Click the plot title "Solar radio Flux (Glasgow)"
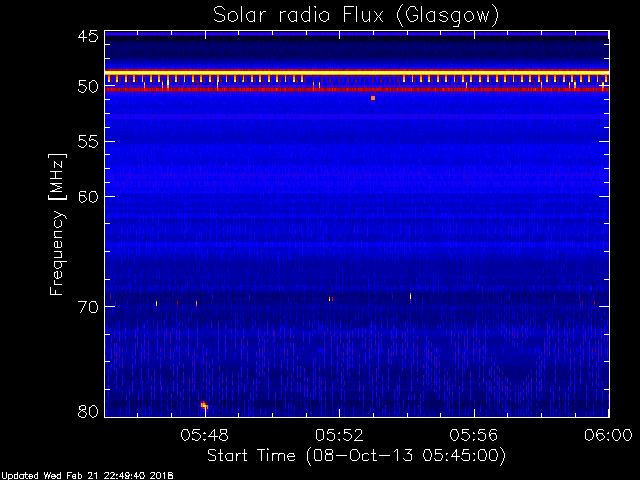This screenshot has height=480, width=640. (356, 16)
